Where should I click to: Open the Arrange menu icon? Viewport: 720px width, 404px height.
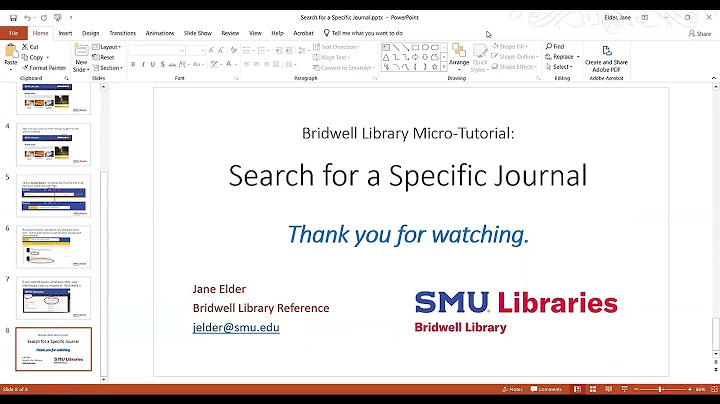point(459,50)
